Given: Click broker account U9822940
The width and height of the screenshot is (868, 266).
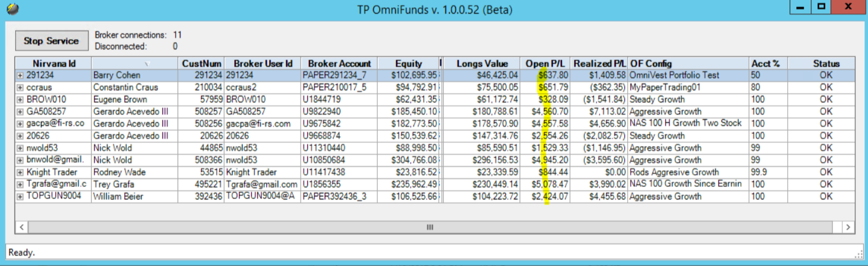Looking at the screenshot, I should click(339, 112).
